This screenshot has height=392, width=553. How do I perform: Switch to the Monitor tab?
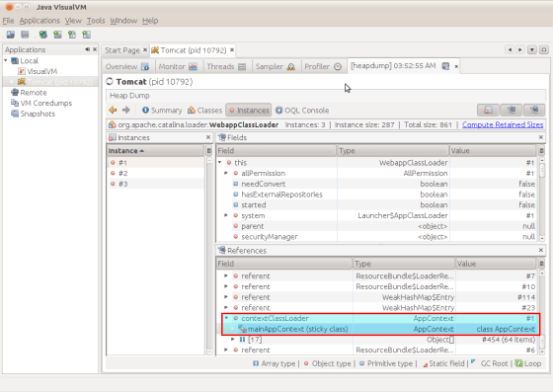[178, 66]
